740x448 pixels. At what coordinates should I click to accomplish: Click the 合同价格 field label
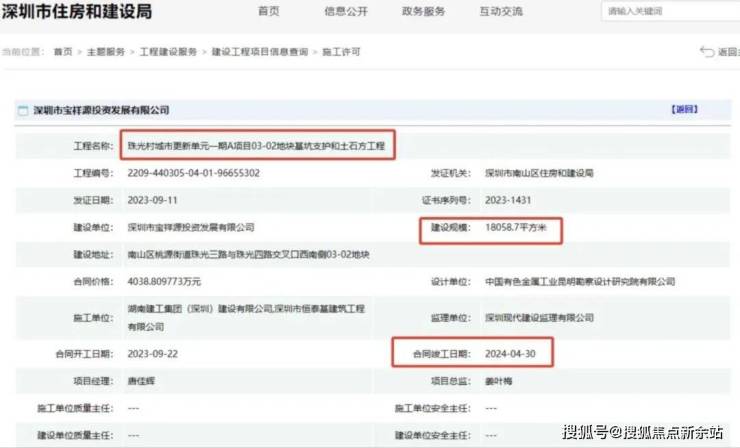point(93,281)
